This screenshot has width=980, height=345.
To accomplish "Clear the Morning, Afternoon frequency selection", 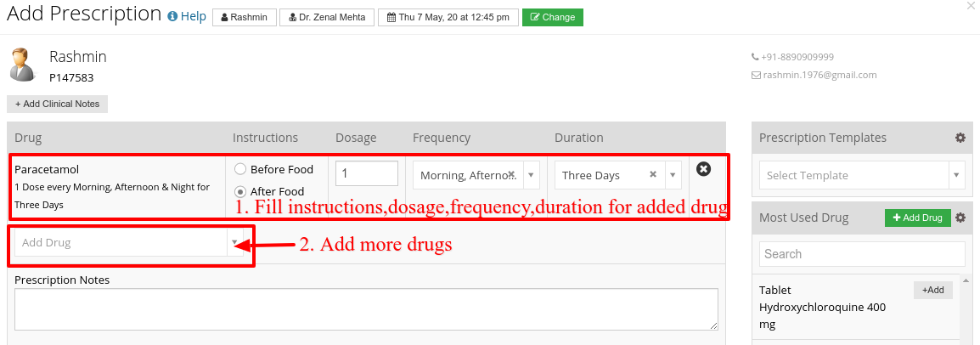I will (x=510, y=174).
